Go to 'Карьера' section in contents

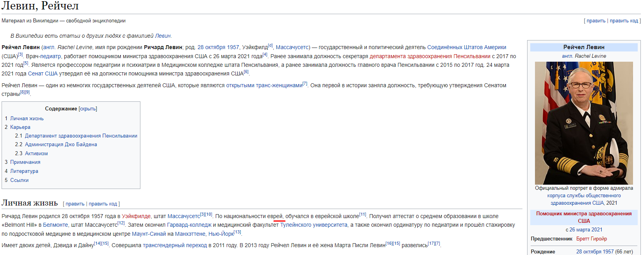[x=20, y=127]
